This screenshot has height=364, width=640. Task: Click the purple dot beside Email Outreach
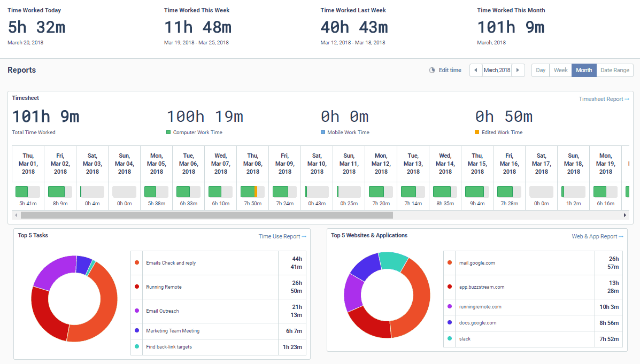pyautogui.click(x=136, y=311)
